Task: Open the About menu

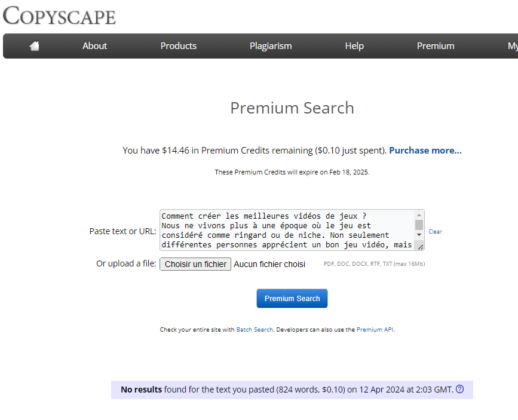Action: (x=95, y=46)
